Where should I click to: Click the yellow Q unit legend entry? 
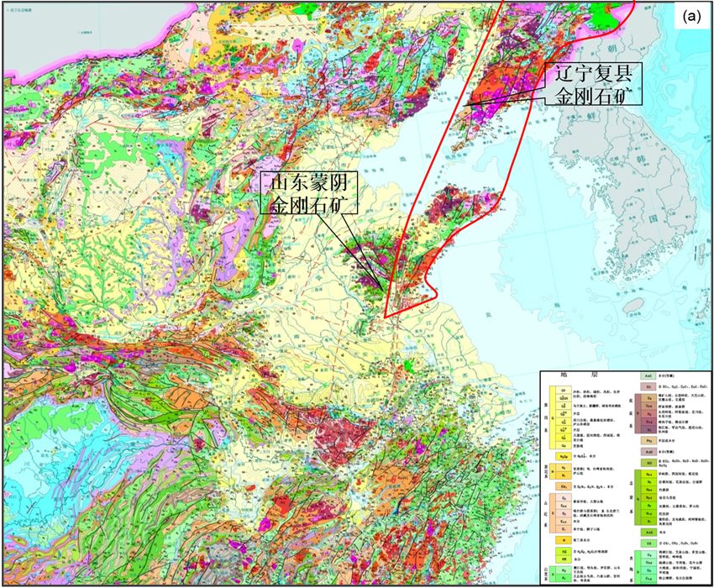tap(554, 418)
